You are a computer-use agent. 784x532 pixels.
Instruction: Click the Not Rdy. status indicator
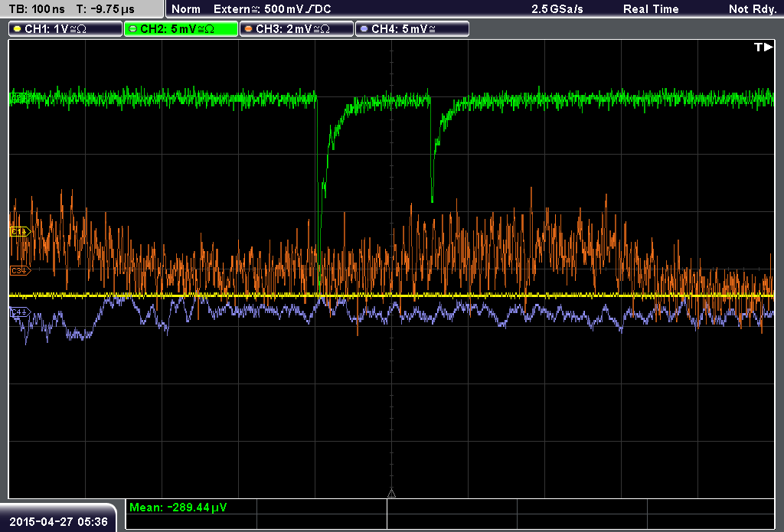[753, 9]
